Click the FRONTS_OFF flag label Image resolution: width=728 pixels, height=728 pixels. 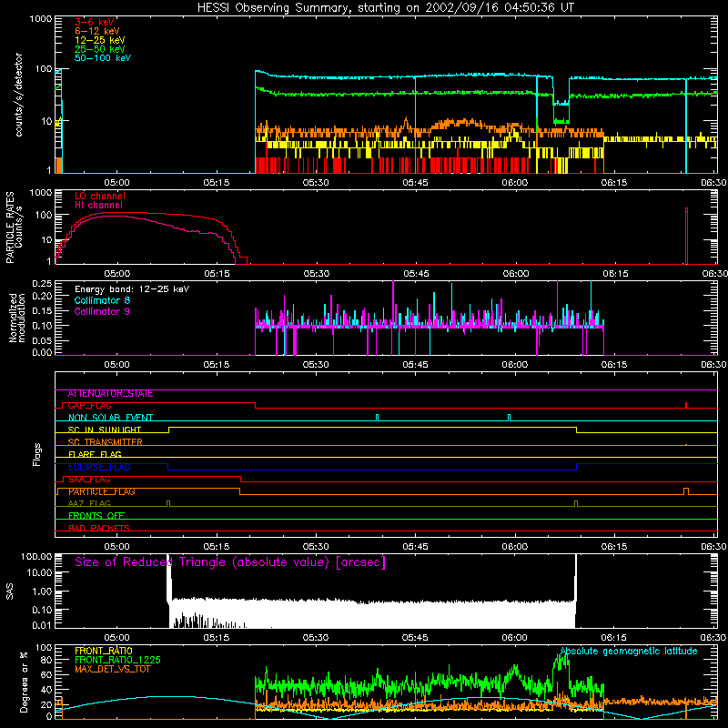click(x=96, y=516)
